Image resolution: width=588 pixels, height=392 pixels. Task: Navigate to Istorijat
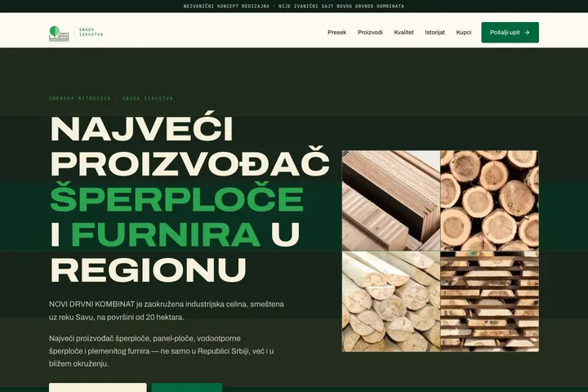(x=434, y=33)
